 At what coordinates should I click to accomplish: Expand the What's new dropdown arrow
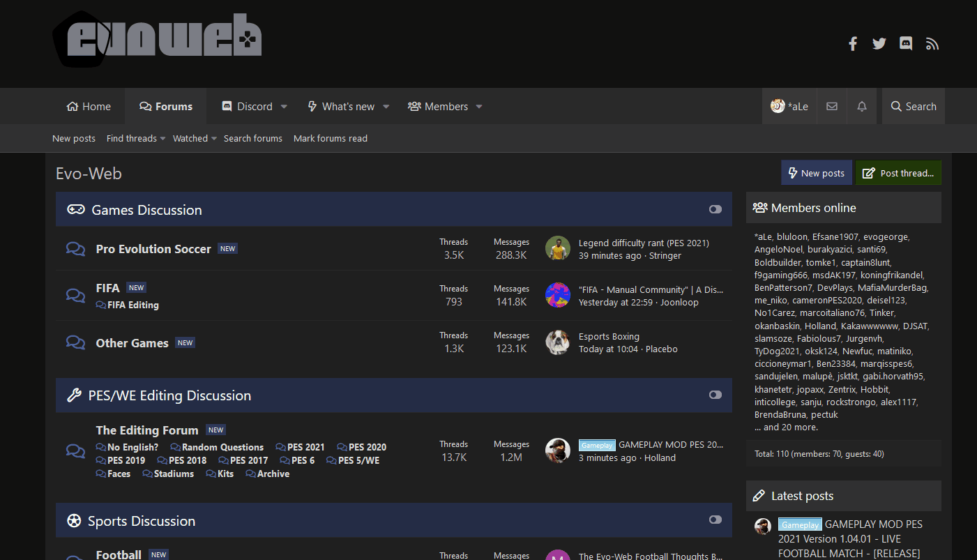coord(386,107)
